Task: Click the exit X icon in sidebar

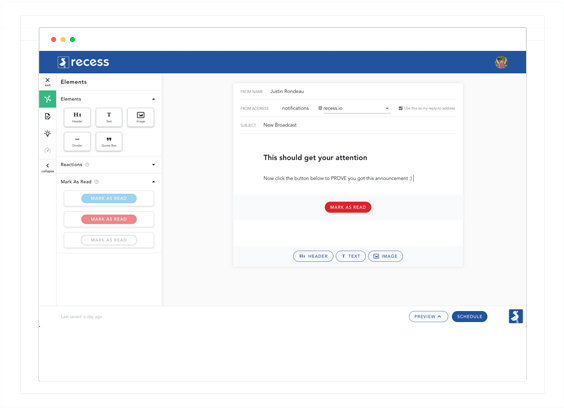Action: pos(47,81)
